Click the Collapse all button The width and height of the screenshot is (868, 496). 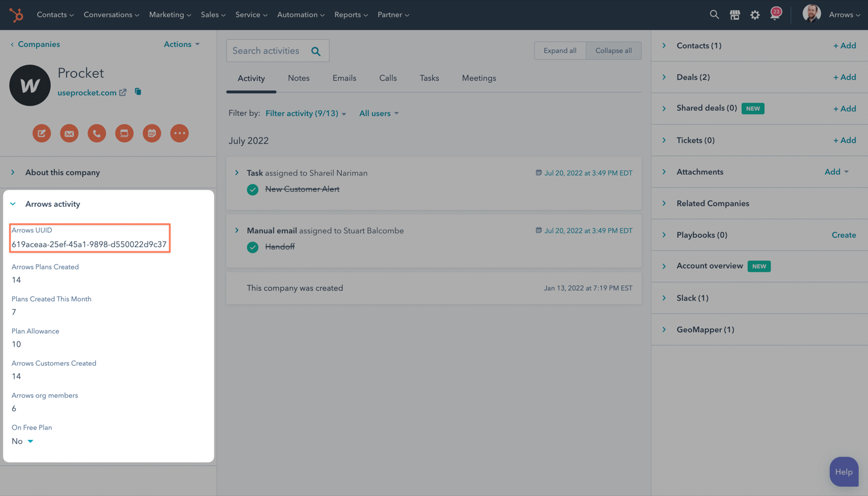[x=614, y=51]
